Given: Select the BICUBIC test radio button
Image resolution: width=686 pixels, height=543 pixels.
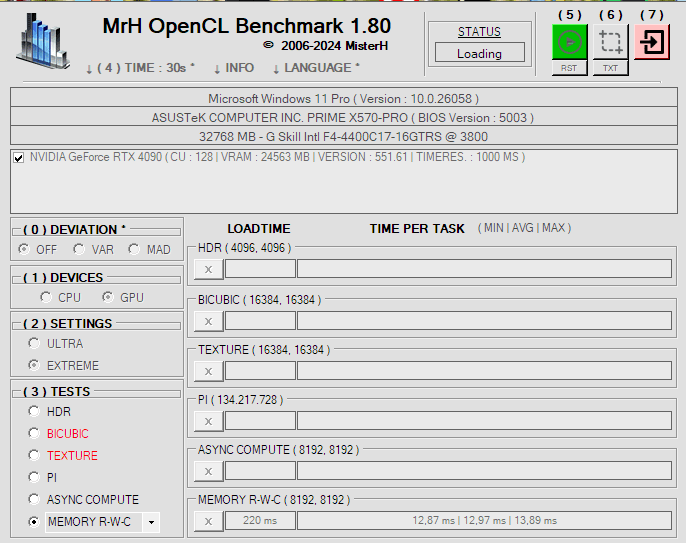Looking at the screenshot, I should tap(34, 433).
